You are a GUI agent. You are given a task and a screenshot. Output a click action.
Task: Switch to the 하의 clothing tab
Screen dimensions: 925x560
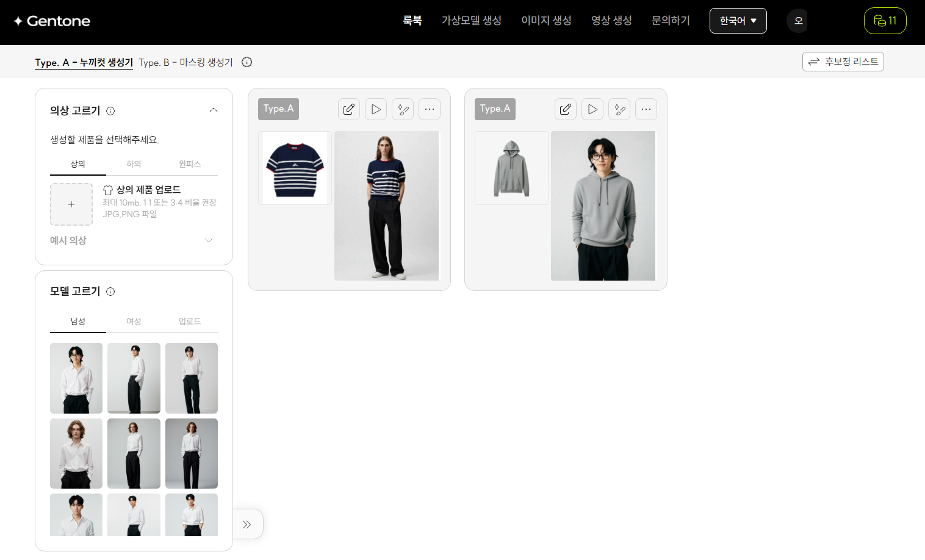click(134, 164)
